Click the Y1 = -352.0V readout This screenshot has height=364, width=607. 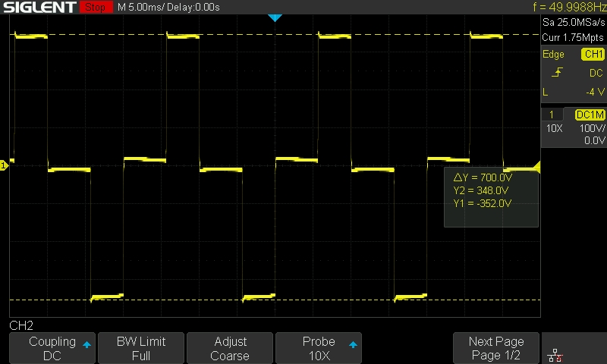click(x=482, y=203)
